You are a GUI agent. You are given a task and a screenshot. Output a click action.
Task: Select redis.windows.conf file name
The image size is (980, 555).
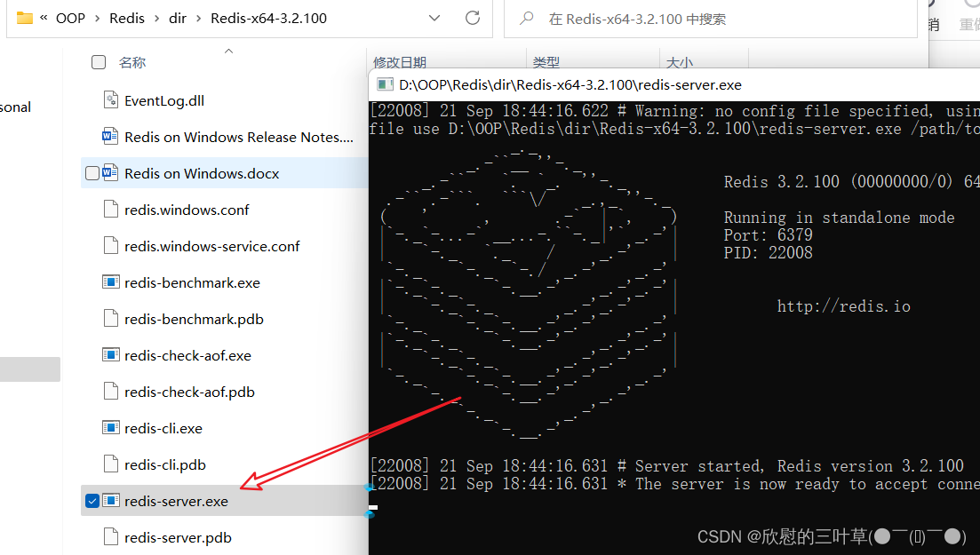[187, 210]
